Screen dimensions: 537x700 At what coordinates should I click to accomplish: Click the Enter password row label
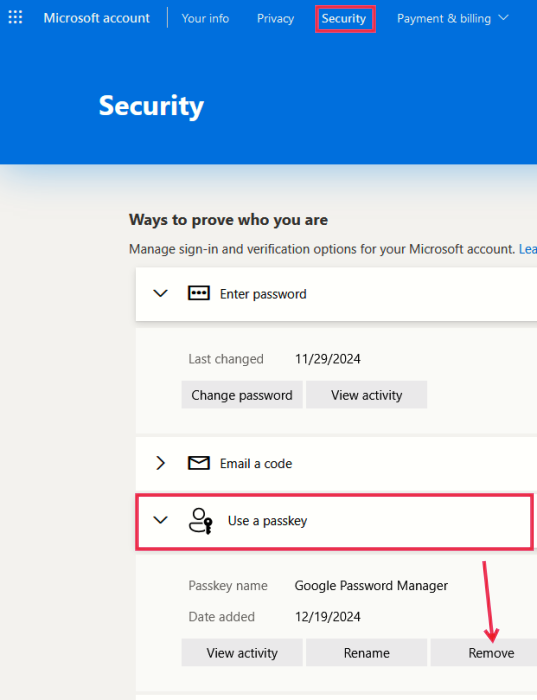click(x=263, y=294)
